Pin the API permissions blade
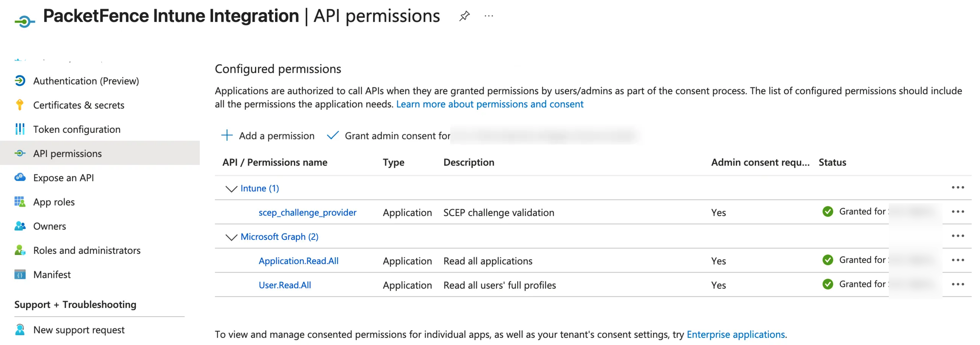Viewport: 980px width, 345px height. point(464,16)
